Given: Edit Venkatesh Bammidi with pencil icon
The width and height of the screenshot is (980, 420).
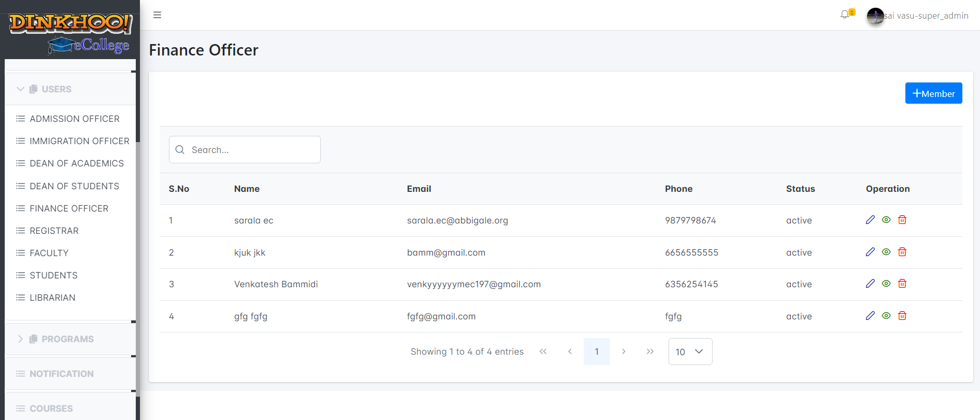Looking at the screenshot, I should [x=870, y=284].
